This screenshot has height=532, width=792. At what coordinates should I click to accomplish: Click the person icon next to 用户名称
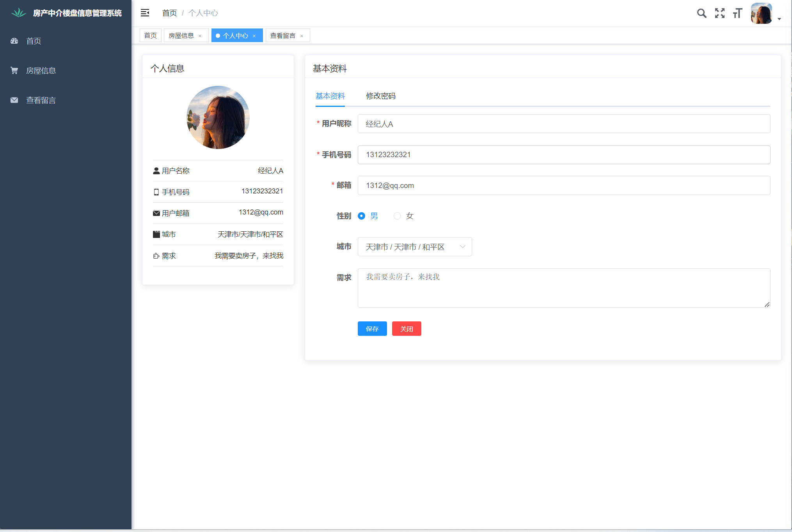pyautogui.click(x=156, y=171)
